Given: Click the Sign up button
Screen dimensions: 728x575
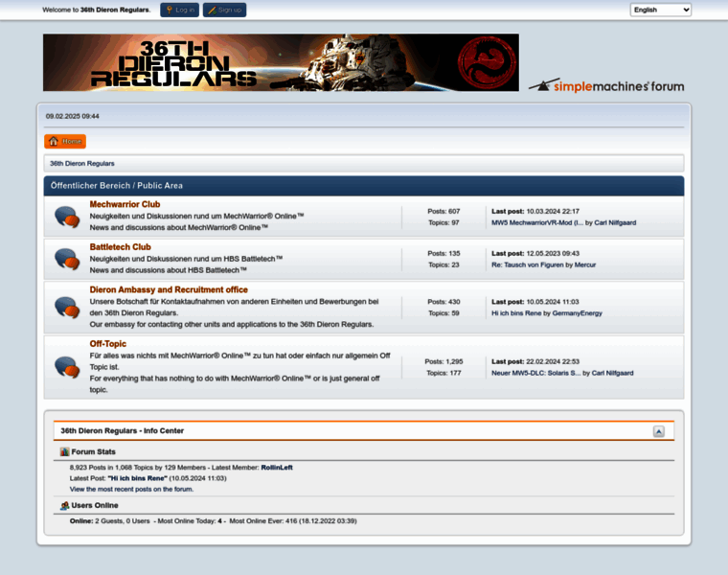Looking at the screenshot, I should (225, 10).
